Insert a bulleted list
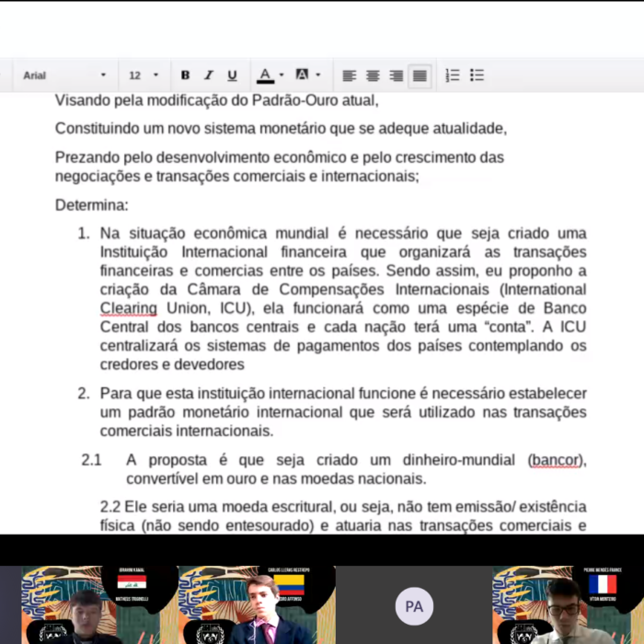This screenshot has height=644, width=644. coord(477,75)
